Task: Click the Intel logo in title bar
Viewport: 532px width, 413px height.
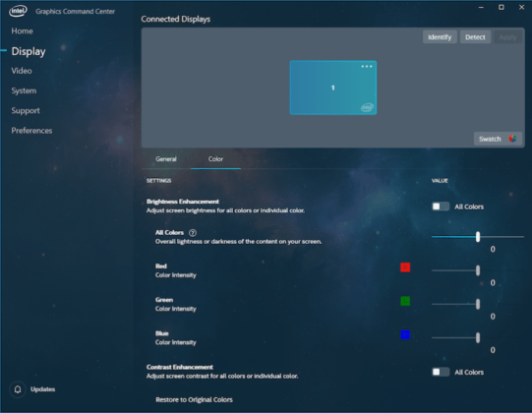Action: pos(18,11)
